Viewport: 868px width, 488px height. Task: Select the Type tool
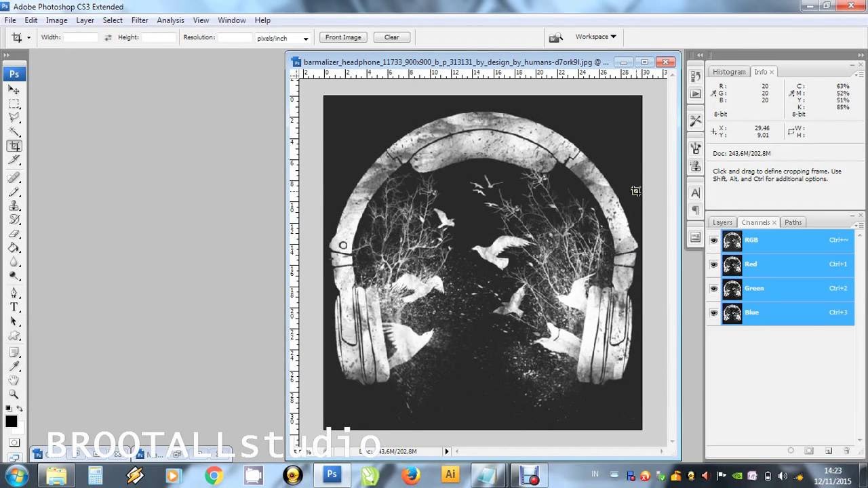[14, 307]
